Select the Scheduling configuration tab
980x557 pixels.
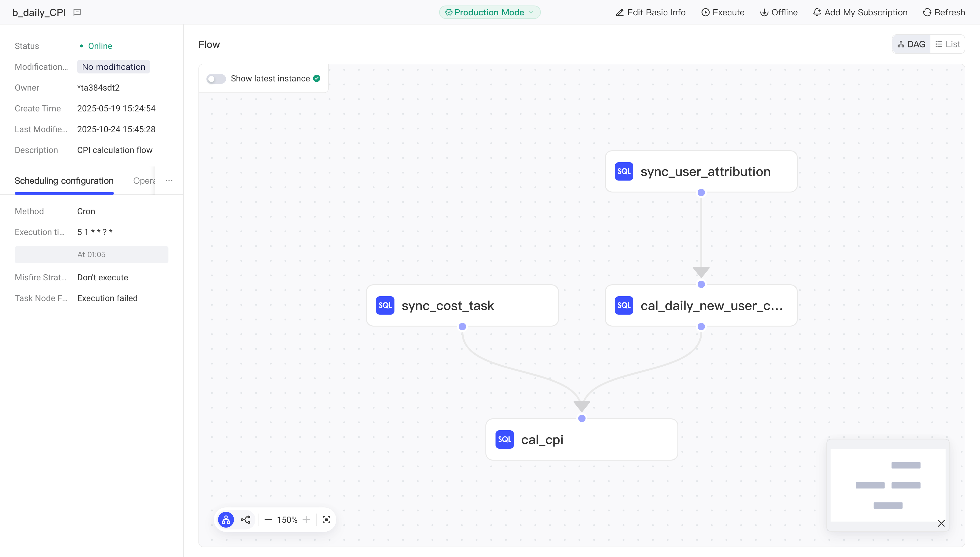pos(64,181)
